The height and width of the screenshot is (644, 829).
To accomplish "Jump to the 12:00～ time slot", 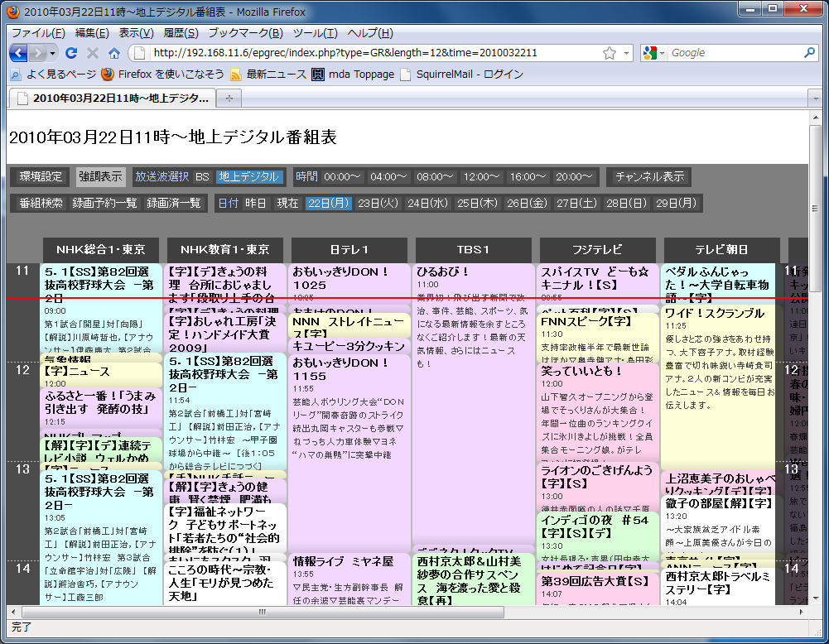I will coord(482,177).
